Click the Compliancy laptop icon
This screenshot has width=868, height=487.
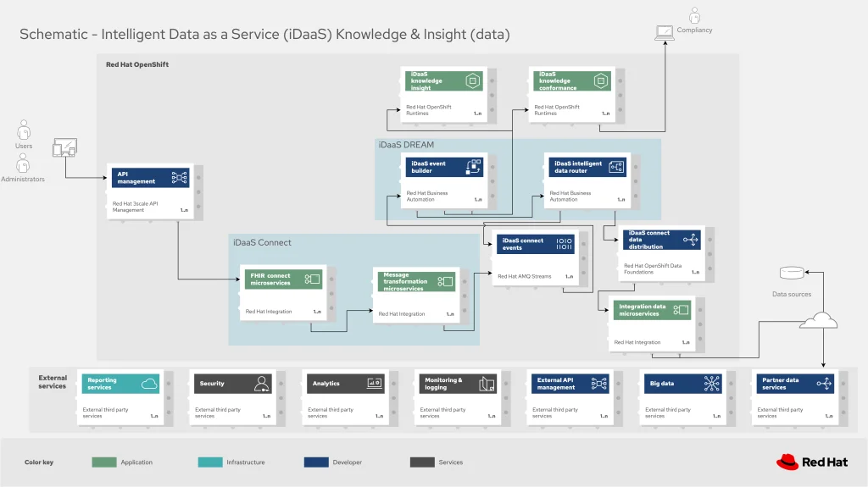pos(664,33)
